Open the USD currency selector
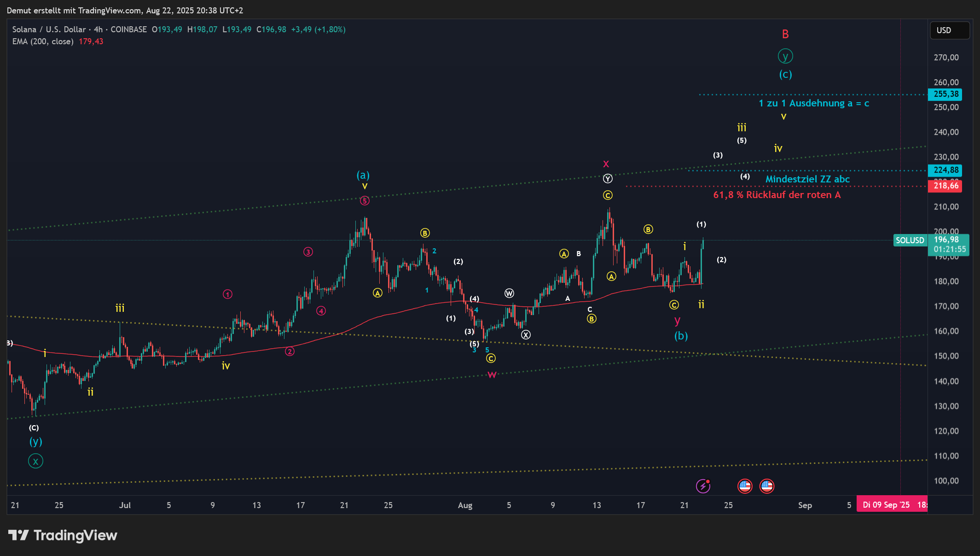 [949, 30]
